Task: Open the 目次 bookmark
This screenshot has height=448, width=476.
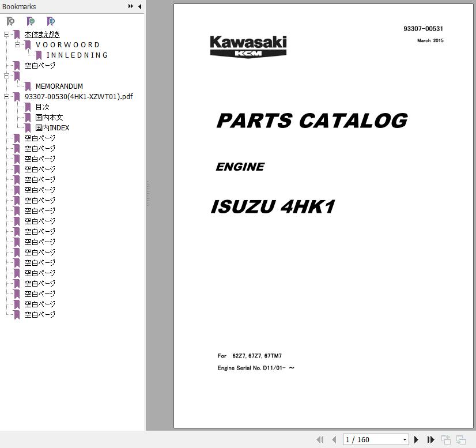Action: [42, 107]
